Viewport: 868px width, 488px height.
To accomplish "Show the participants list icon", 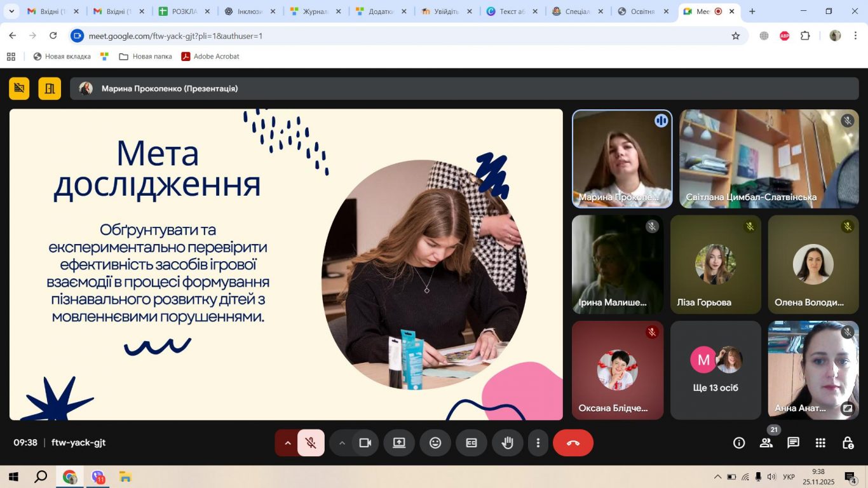I will [766, 443].
